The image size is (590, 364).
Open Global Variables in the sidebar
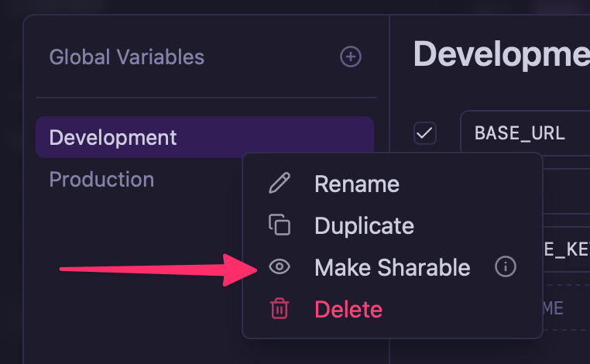pos(127,57)
